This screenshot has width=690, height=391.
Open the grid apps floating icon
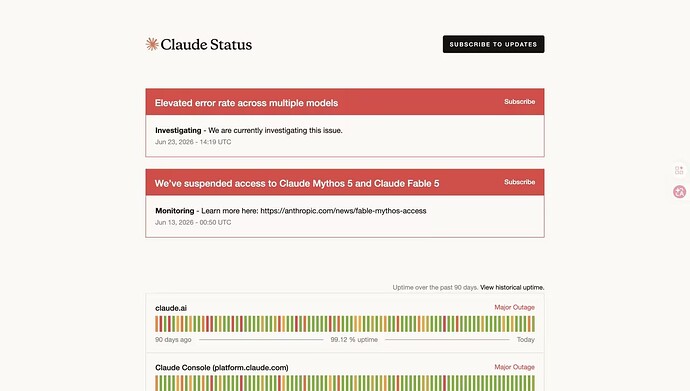(679, 170)
